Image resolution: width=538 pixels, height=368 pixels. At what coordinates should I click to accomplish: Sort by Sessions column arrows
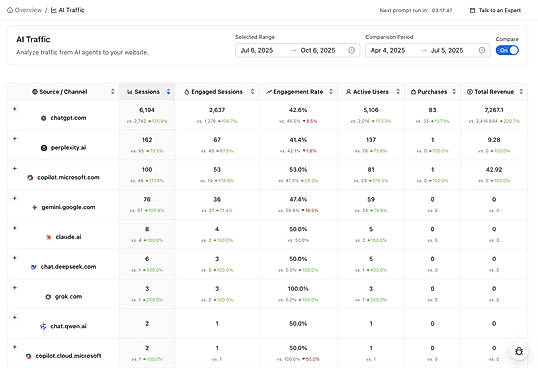168,92
